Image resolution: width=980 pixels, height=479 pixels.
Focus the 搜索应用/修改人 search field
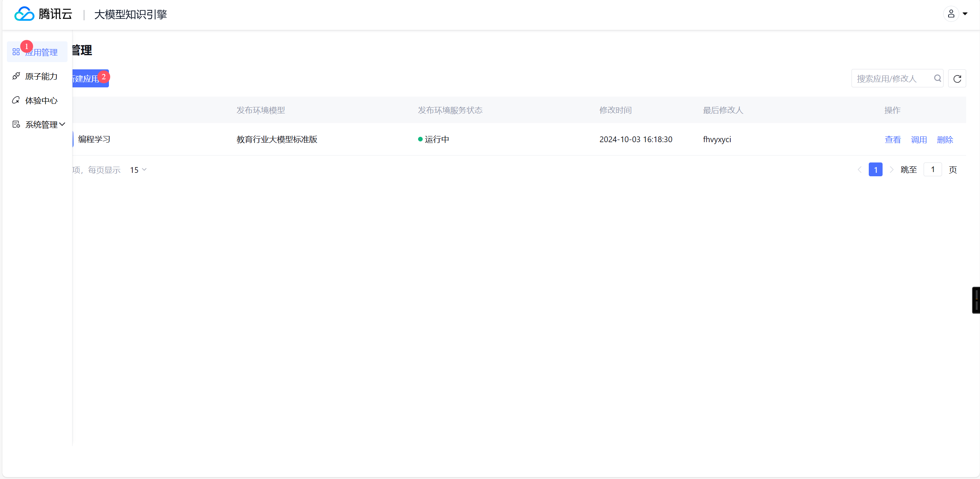[x=897, y=78]
